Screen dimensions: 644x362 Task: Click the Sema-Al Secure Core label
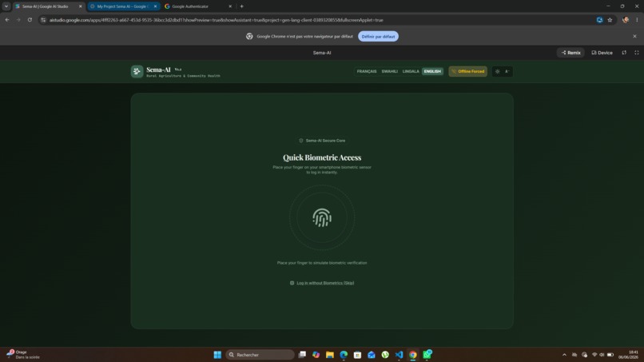(322, 141)
